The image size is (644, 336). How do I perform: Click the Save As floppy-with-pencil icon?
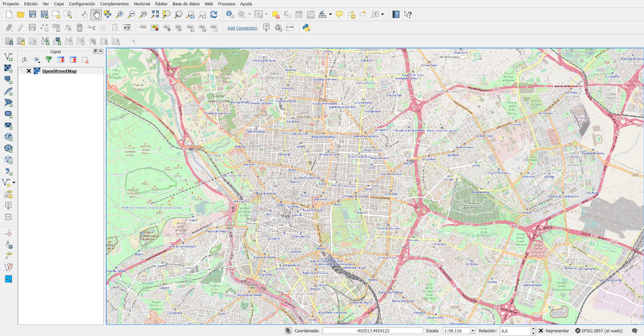tap(44, 14)
